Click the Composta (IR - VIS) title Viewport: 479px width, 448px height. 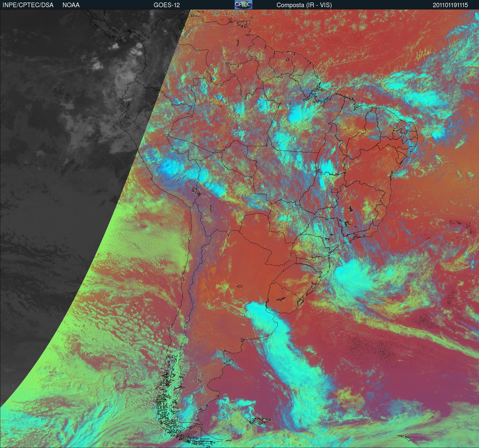point(304,5)
